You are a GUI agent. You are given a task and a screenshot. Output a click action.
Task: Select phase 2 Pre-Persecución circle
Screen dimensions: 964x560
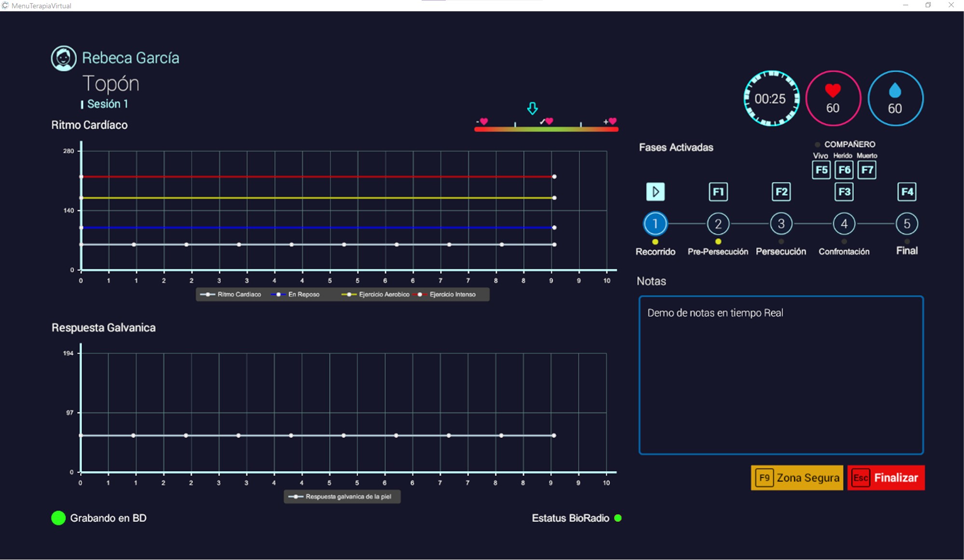[x=718, y=224]
